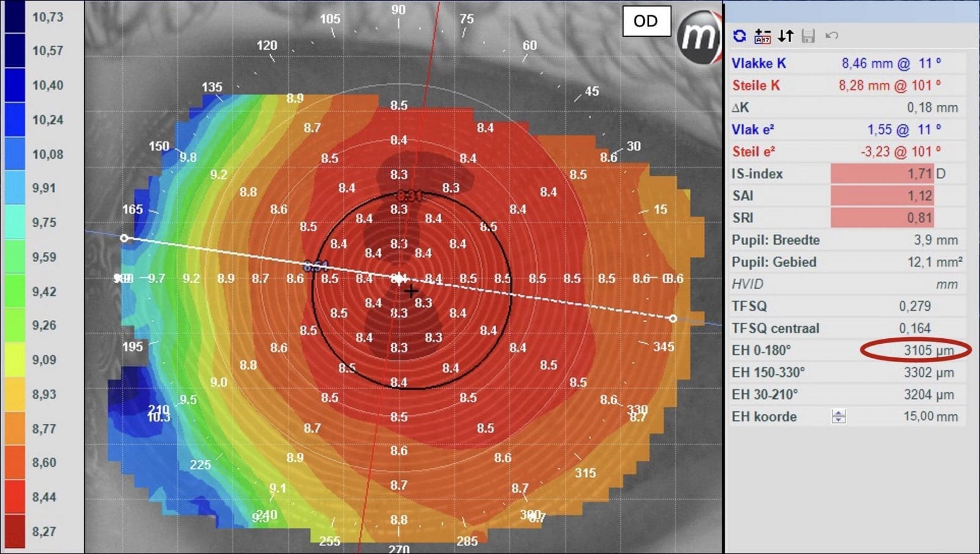
Task: Open the plus-minus indices settings icon
Action: tap(762, 36)
